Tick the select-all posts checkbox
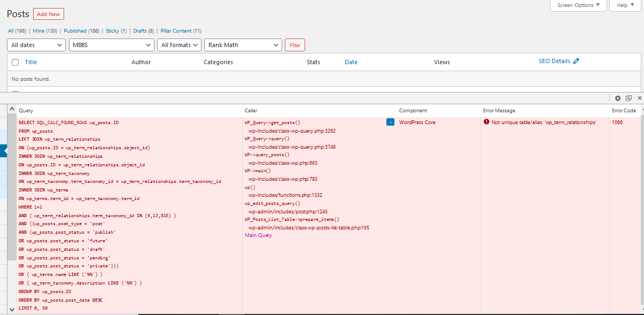This screenshot has width=644, height=315. point(15,62)
